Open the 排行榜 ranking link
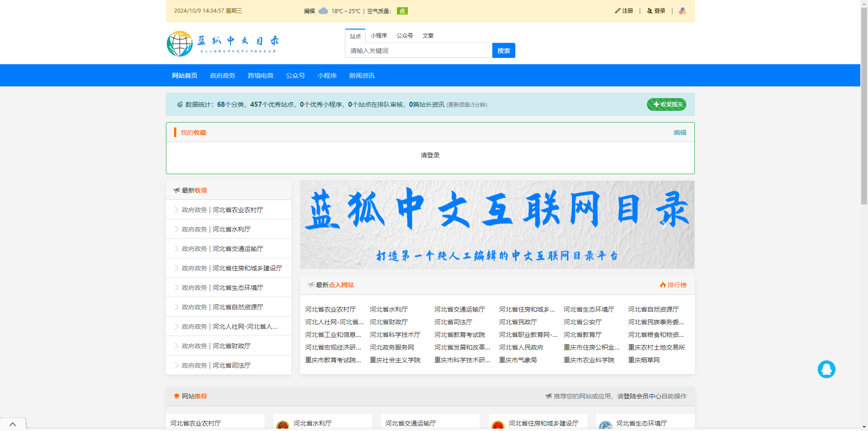 (x=673, y=285)
